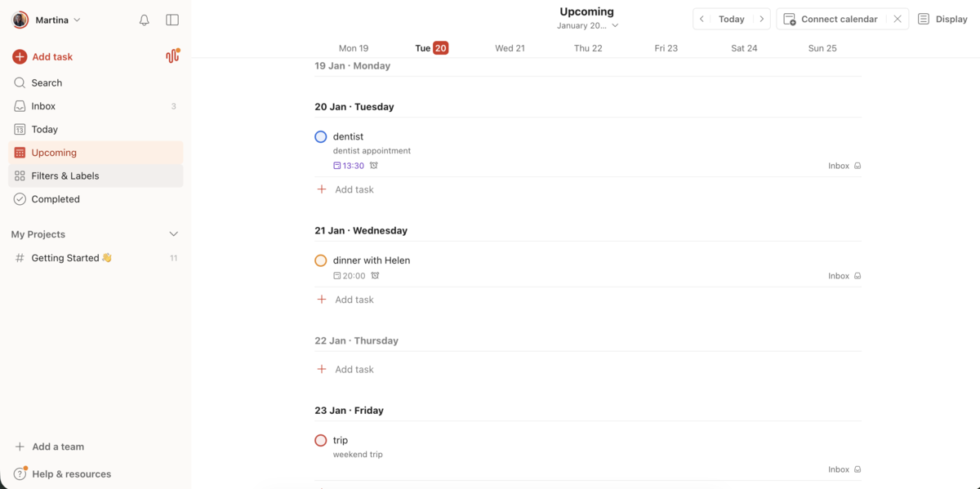
Task: Open Filters & Labels
Action: click(65, 176)
